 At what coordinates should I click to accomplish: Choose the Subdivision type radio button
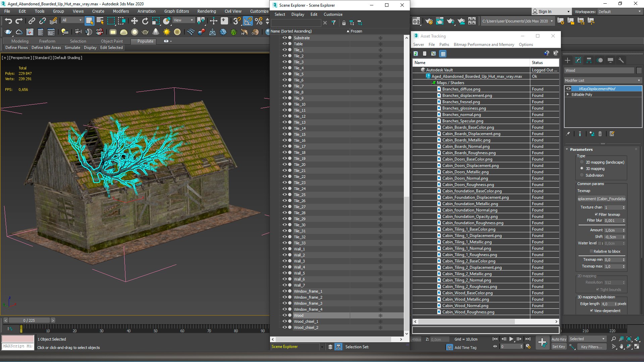(x=582, y=175)
